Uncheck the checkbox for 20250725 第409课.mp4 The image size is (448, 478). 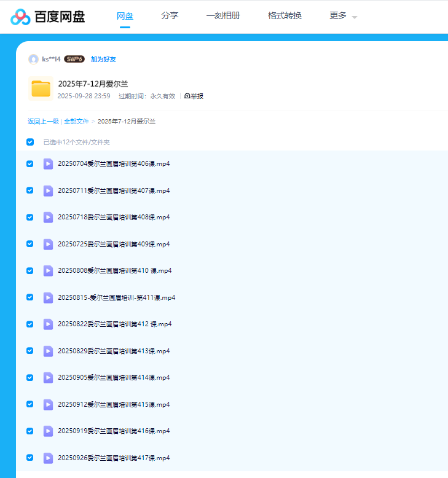click(x=30, y=244)
